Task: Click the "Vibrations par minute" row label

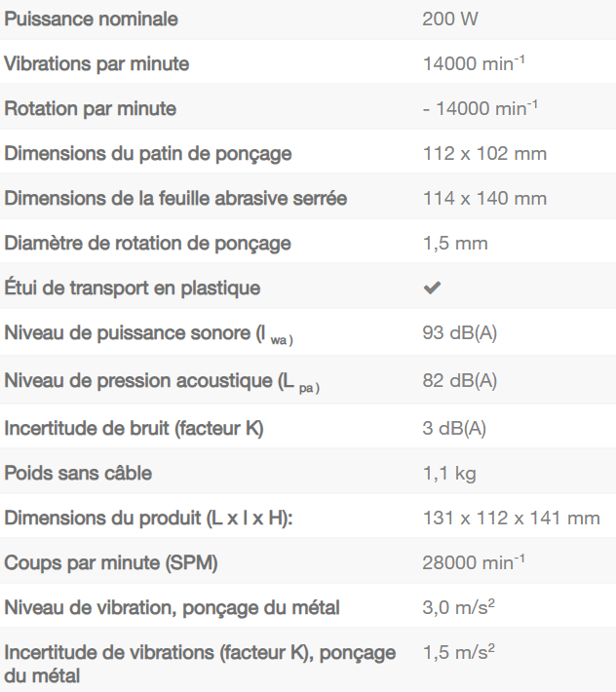Action: tap(96, 64)
